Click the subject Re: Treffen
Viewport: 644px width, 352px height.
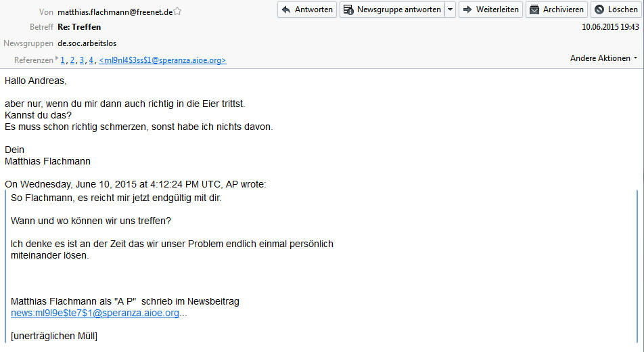point(79,27)
